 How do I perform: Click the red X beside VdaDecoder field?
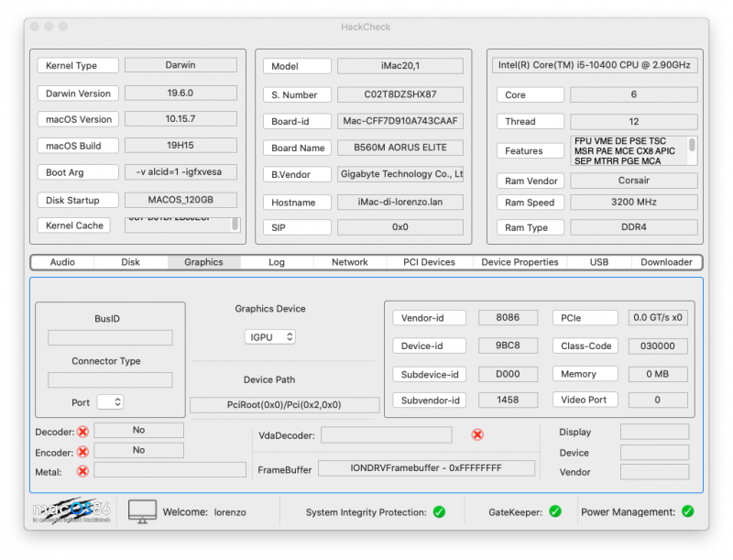(477, 434)
